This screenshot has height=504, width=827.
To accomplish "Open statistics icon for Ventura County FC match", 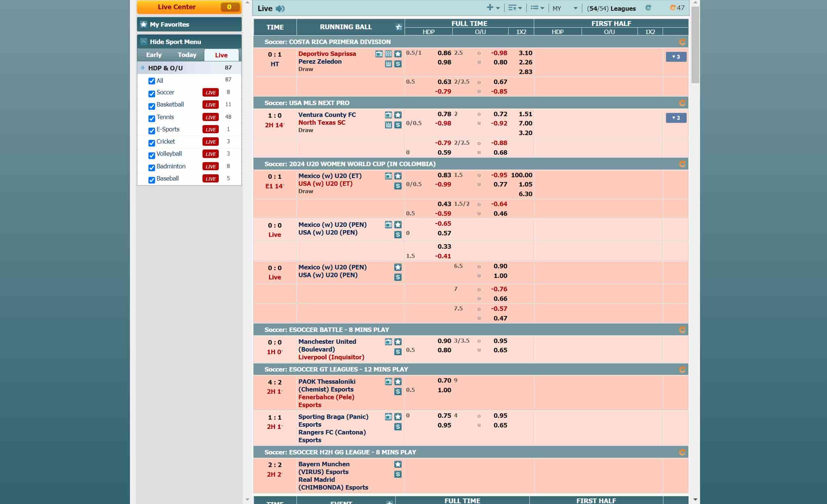I will tap(388, 125).
